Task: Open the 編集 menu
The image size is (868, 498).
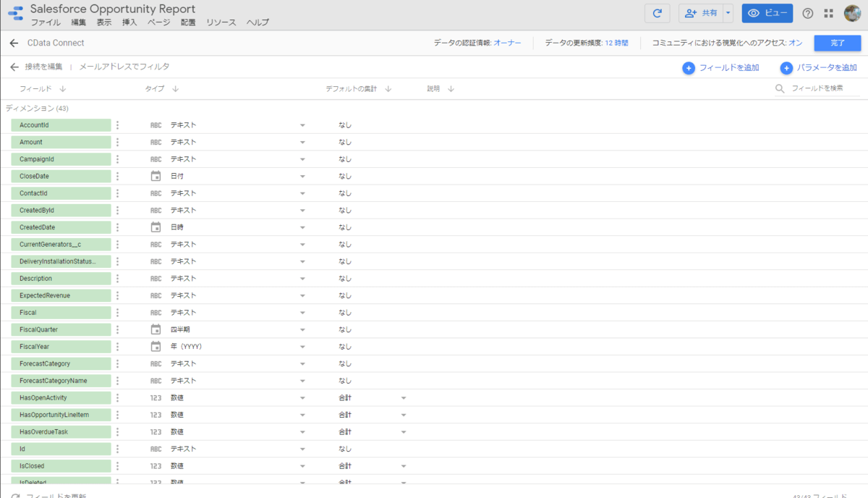Action: [79, 22]
